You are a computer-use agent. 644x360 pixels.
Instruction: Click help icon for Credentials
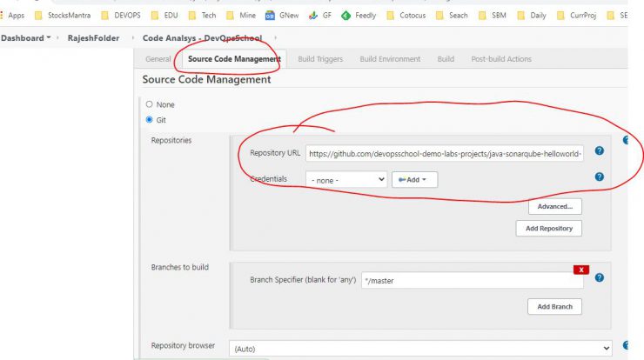pyautogui.click(x=600, y=177)
